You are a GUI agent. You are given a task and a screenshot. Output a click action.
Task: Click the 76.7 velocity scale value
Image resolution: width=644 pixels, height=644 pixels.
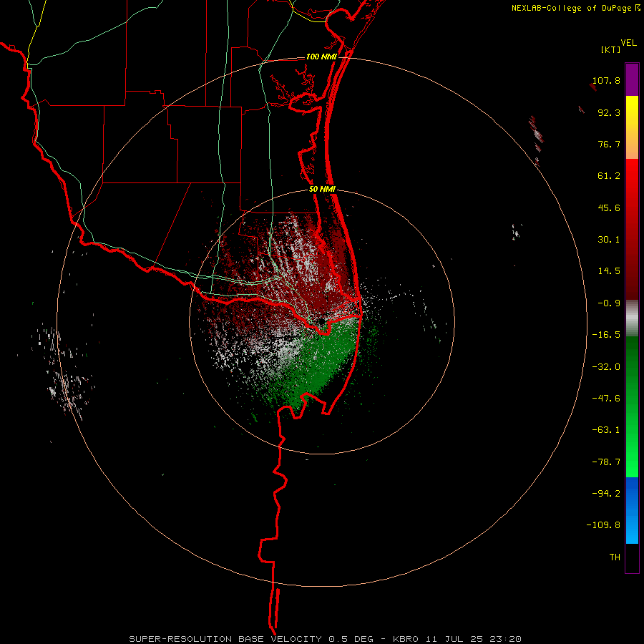609,144
